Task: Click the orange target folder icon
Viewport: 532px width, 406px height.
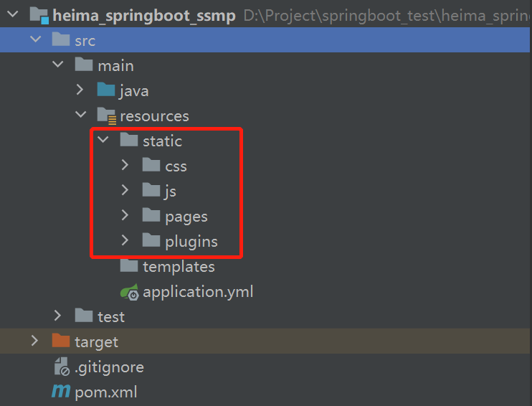Action: [61, 341]
